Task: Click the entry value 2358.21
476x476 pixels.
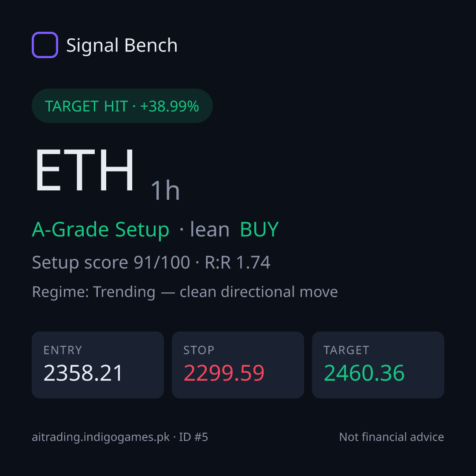Action: (83, 373)
